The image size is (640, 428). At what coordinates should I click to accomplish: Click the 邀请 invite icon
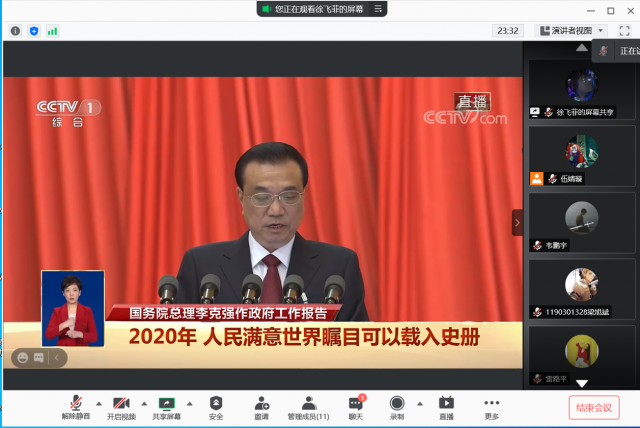[261, 406]
